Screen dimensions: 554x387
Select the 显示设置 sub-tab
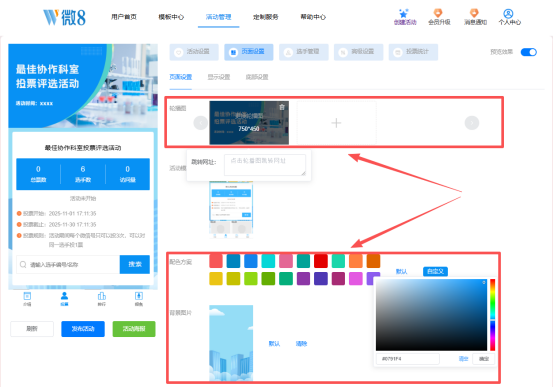tap(219, 77)
